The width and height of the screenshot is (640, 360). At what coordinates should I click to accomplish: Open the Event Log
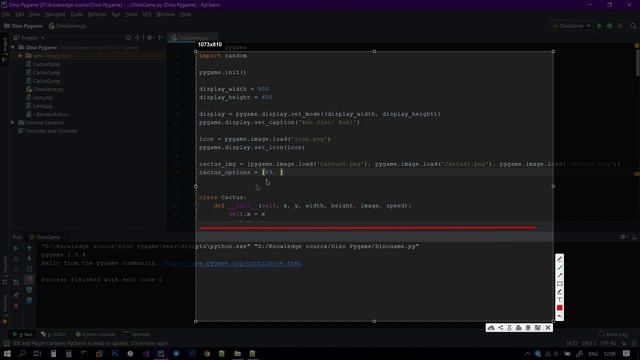click(613, 334)
